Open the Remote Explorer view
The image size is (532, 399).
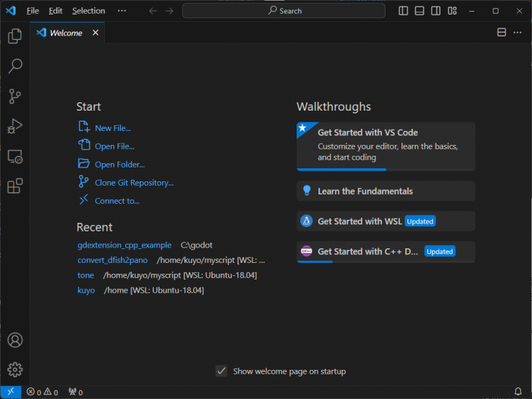click(15, 157)
